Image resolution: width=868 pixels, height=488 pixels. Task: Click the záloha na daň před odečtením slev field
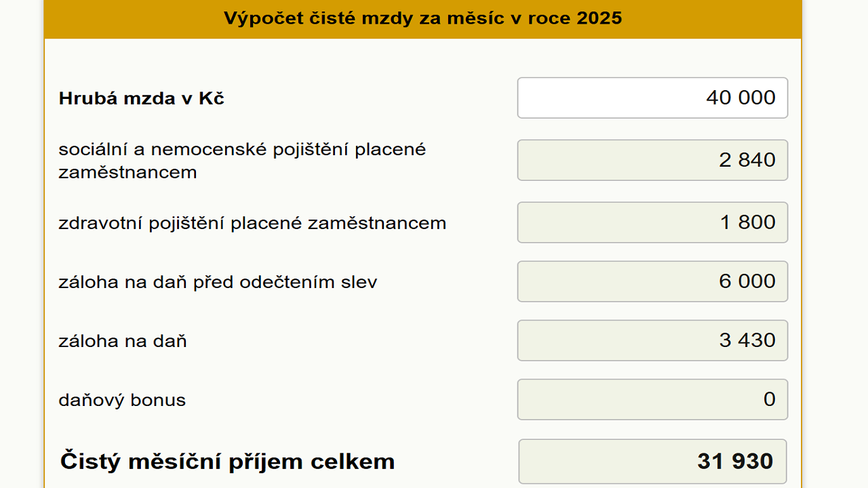tap(652, 281)
